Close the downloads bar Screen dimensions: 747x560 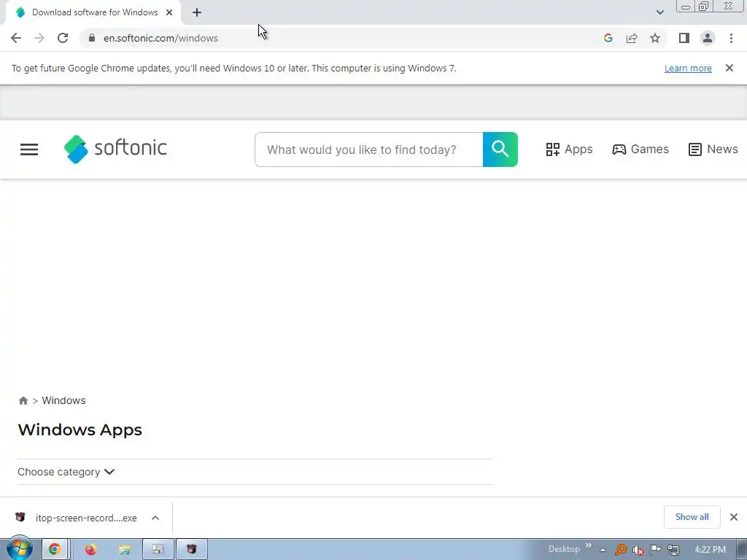(734, 517)
